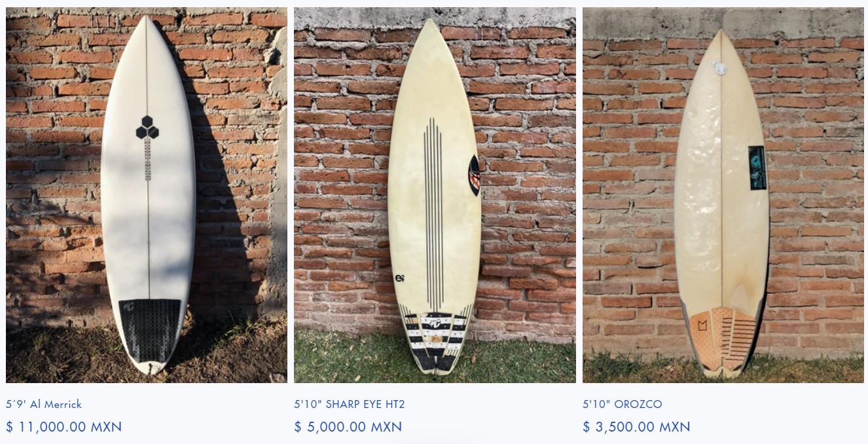Click the teal sticker on Orozco board
This screenshot has height=444, width=868.
(x=757, y=168)
